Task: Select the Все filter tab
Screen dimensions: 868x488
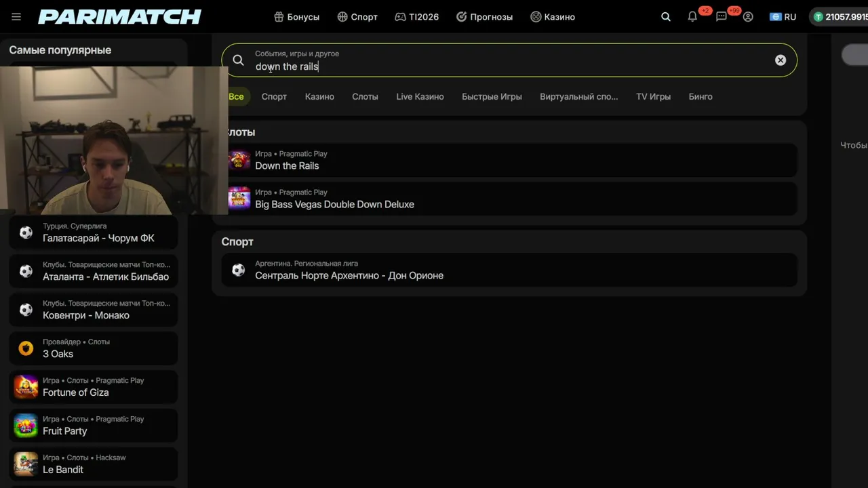Action: click(x=236, y=97)
